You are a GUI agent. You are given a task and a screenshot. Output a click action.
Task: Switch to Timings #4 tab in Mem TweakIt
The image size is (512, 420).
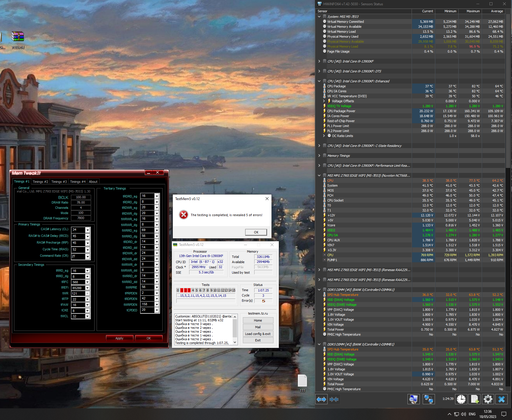tap(78, 182)
